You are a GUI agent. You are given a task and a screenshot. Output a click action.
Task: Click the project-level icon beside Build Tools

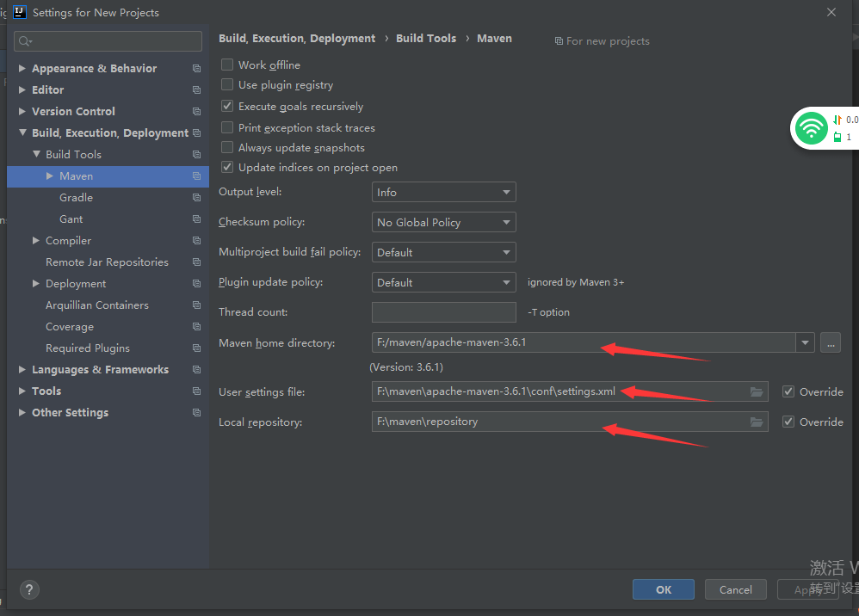(196, 154)
